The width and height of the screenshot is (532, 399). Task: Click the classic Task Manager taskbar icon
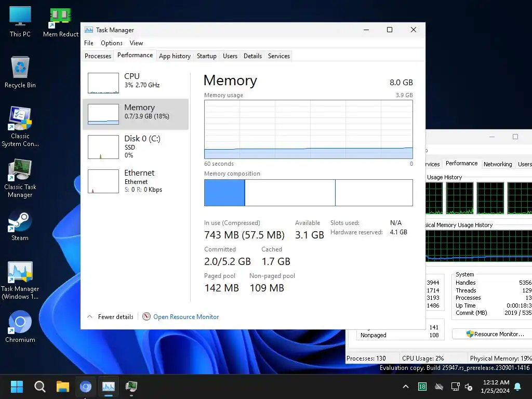[131, 387]
